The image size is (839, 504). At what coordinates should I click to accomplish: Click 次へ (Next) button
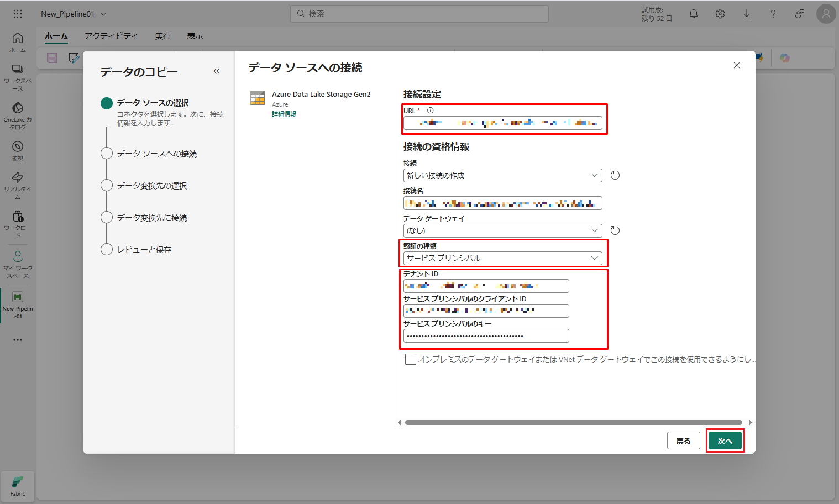pos(725,441)
